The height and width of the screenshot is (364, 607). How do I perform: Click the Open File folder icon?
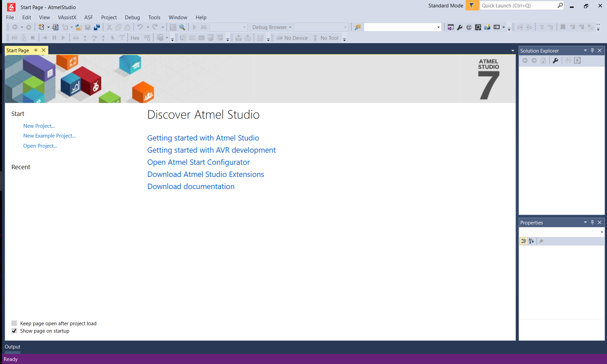point(78,27)
